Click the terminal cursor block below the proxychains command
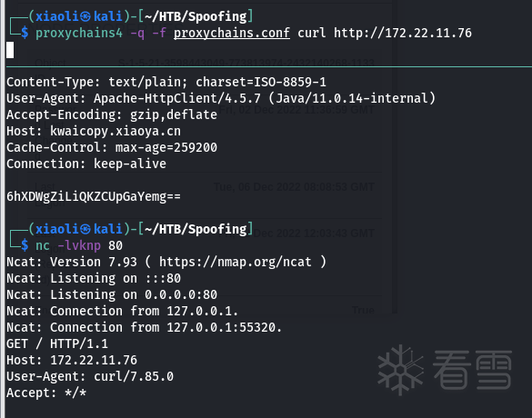The image size is (532, 418). tap(10, 50)
